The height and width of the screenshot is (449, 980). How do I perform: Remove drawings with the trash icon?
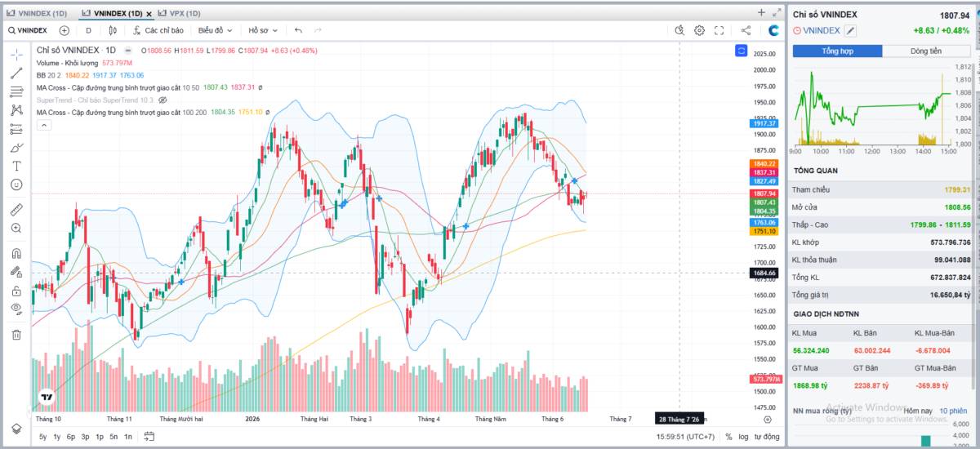[x=16, y=334]
